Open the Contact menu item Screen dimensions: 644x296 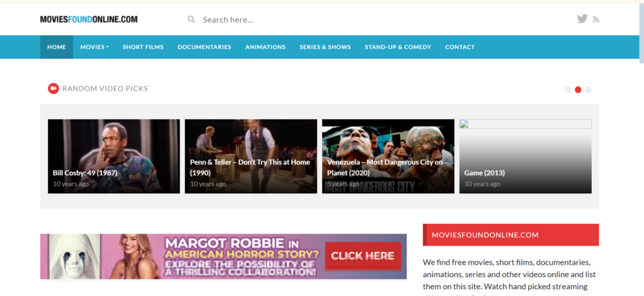click(460, 47)
